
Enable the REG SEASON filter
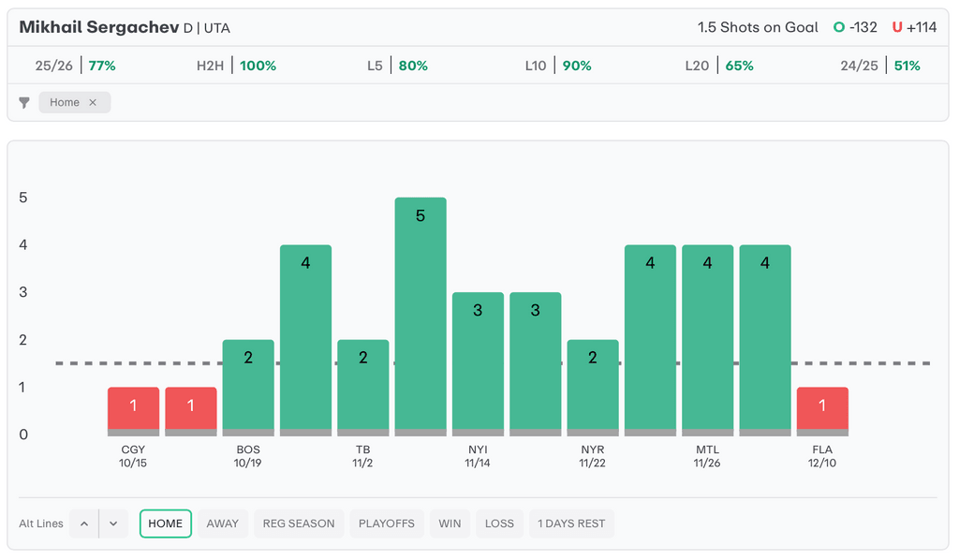(299, 523)
